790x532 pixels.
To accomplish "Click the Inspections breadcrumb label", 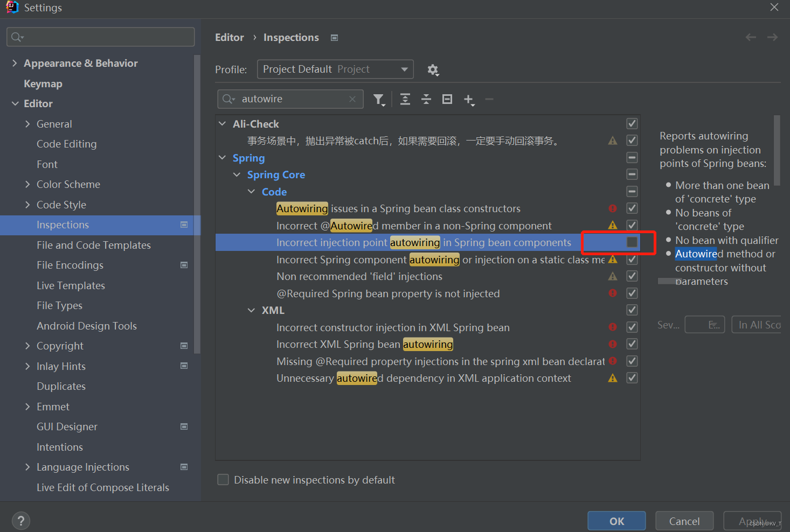I will (291, 37).
